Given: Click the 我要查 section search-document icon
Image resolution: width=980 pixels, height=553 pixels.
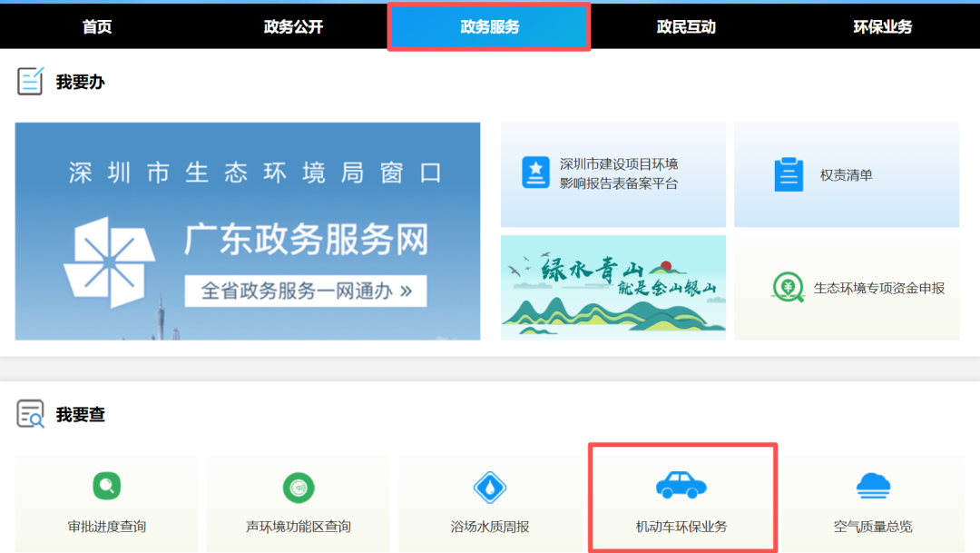Looking at the screenshot, I should coord(30,413).
